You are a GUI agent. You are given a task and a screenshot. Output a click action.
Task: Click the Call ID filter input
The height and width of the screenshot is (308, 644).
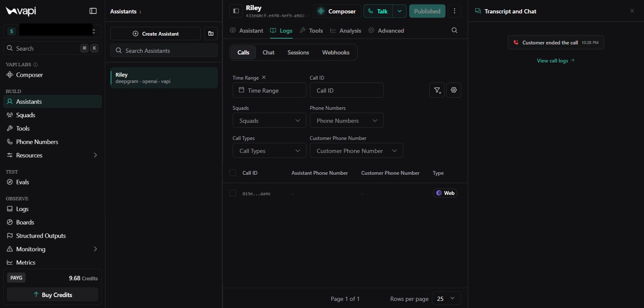[347, 90]
